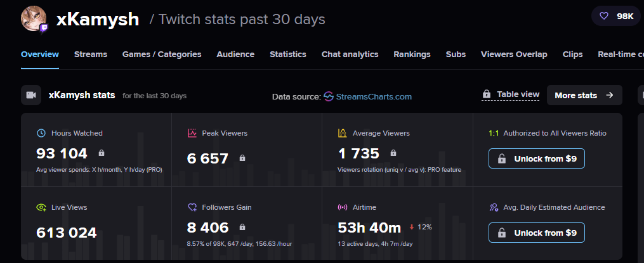This screenshot has width=644, height=263.
Task: Click the Average Viewers icon
Action: 342,133
